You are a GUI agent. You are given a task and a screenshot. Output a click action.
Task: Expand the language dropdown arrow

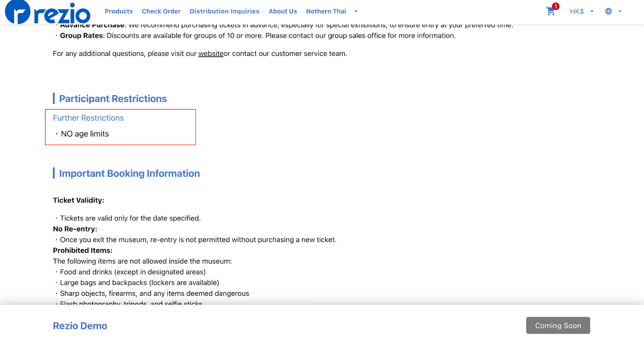620,11
